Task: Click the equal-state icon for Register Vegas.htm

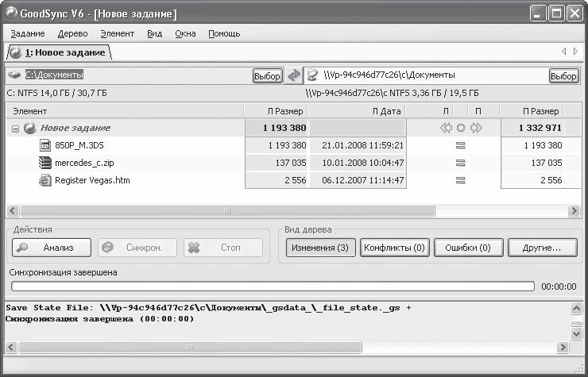Action: [x=461, y=180]
